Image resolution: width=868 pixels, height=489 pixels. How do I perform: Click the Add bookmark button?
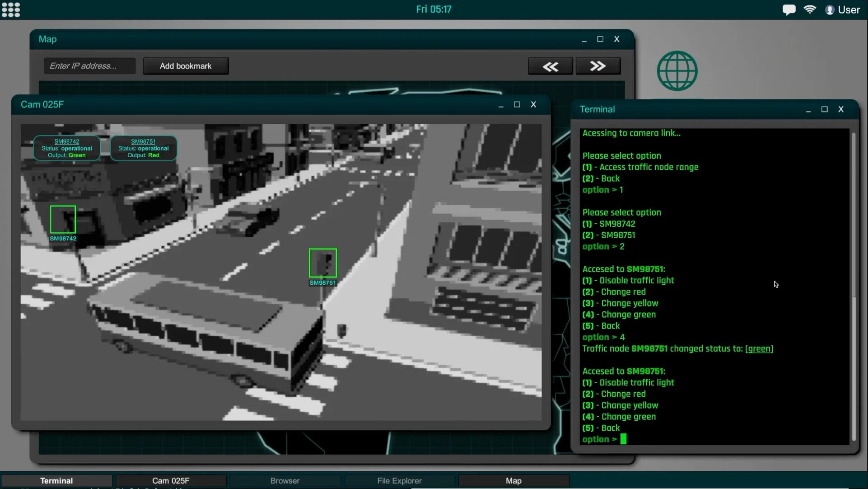coord(186,66)
